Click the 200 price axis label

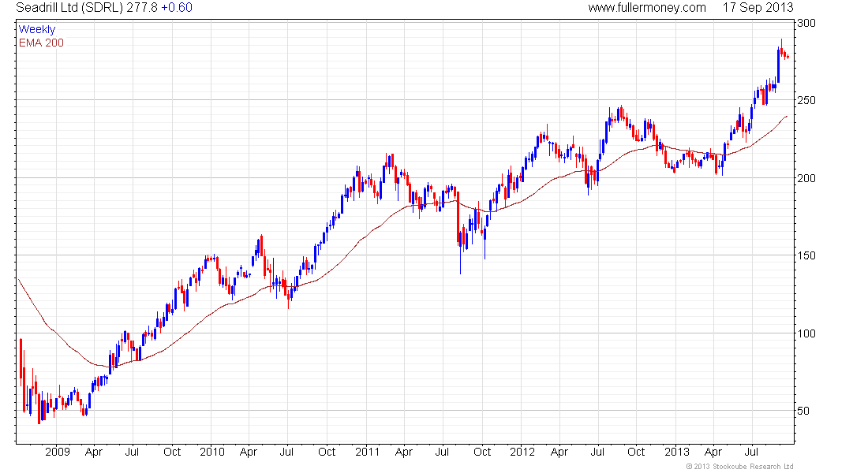[806, 178]
